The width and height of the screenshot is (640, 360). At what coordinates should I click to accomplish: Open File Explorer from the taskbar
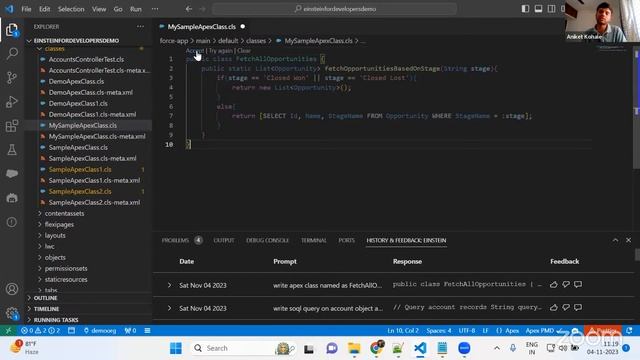pos(354,348)
